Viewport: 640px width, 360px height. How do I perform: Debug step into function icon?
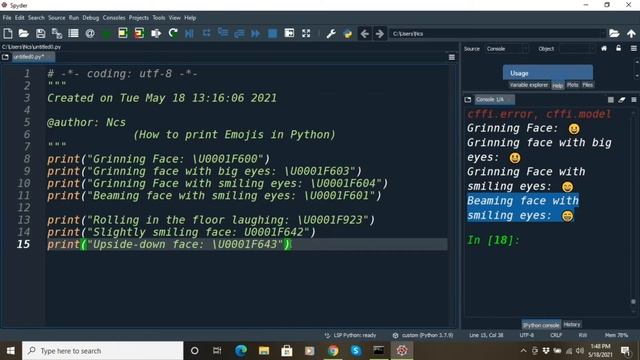[223, 33]
